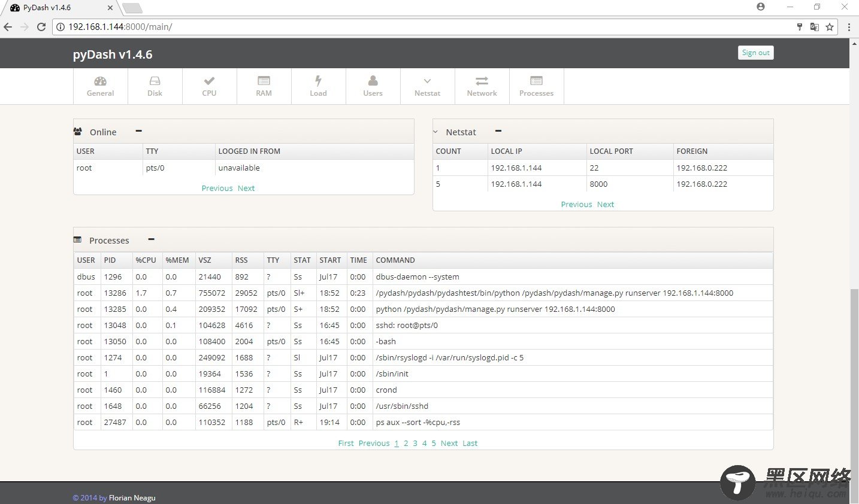Open the translate page icon
The height and width of the screenshot is (504, 859).
point(815,27)
